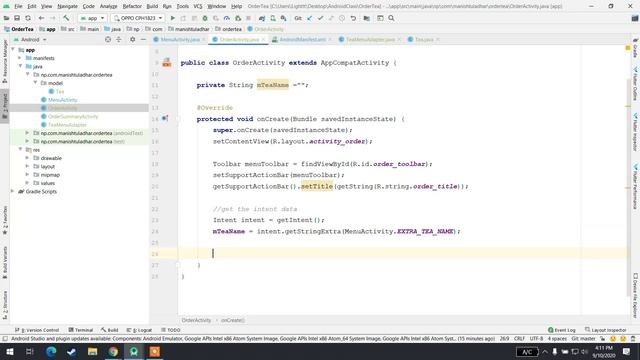Click the Git rollback undo icon

[353, 18]
